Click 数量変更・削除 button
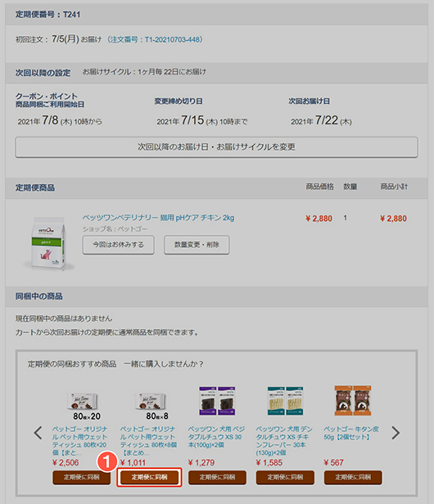Viewport: 434px width, 504px height. click(197, 245)
